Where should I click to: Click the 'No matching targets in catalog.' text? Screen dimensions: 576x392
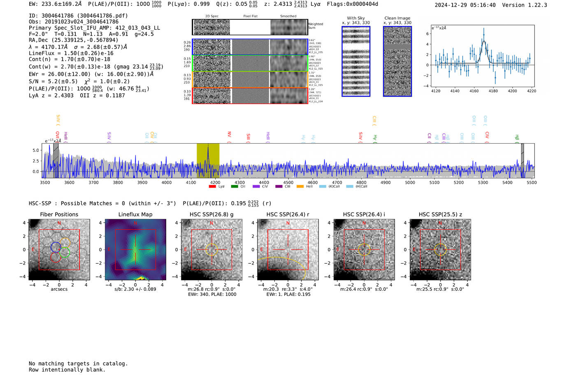coord(78,364)
